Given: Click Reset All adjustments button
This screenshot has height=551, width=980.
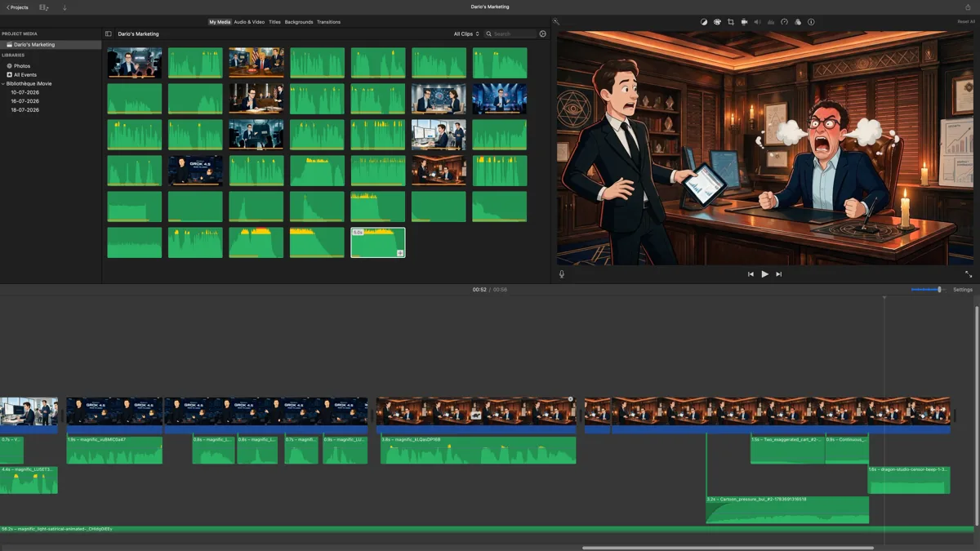Looking at the screenshot, I should coord(966,22).
